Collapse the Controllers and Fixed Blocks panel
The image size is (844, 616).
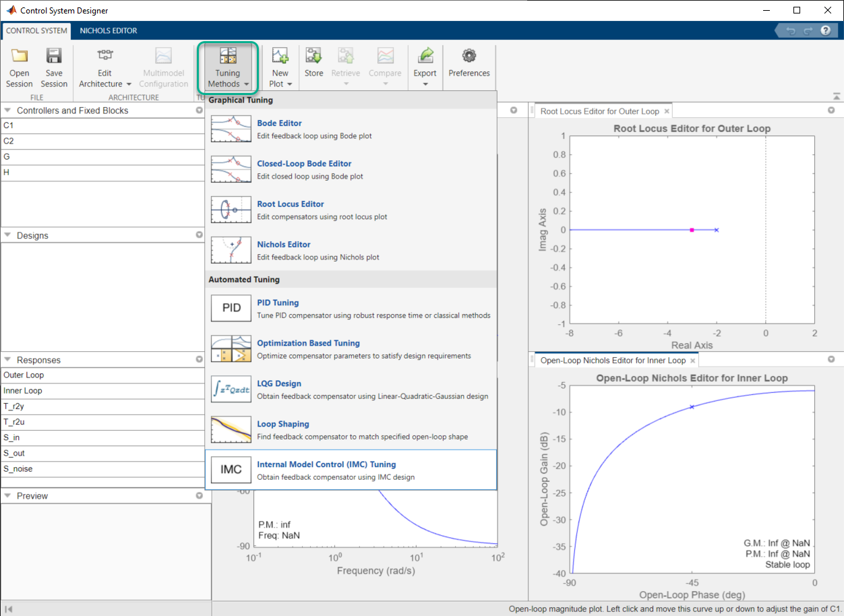pos(8,111)
